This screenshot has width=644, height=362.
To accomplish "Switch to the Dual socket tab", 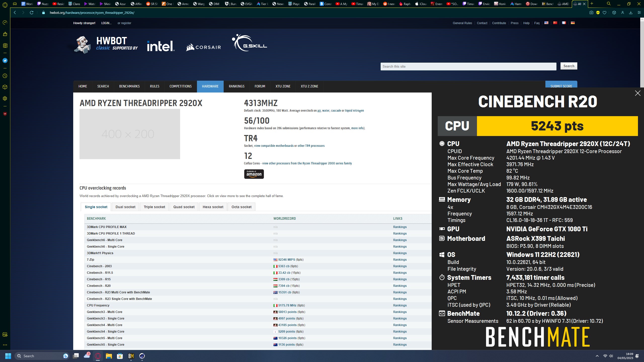I will click(x=125, y=207).
